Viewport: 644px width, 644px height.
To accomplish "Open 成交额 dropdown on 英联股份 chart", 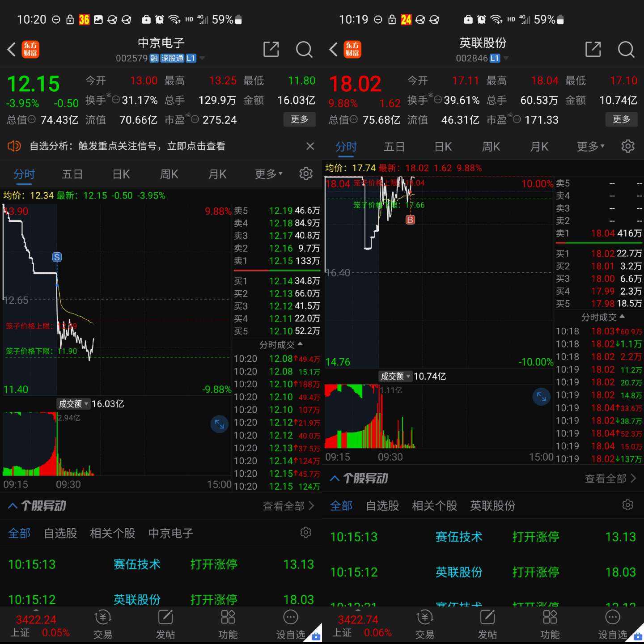I will 395,376.
